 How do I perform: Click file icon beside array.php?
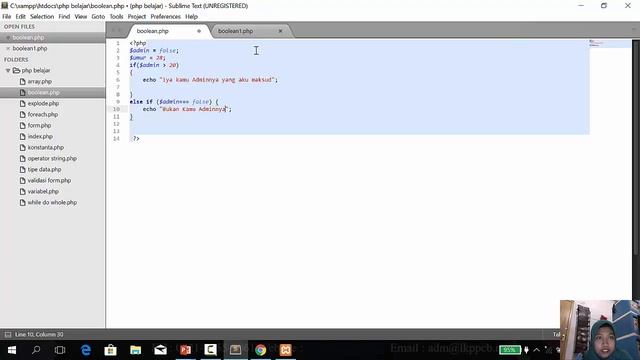(23, 82)
